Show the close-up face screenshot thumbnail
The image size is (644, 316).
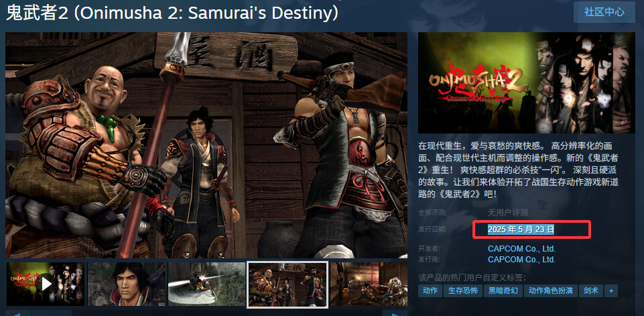coord(126,284)
